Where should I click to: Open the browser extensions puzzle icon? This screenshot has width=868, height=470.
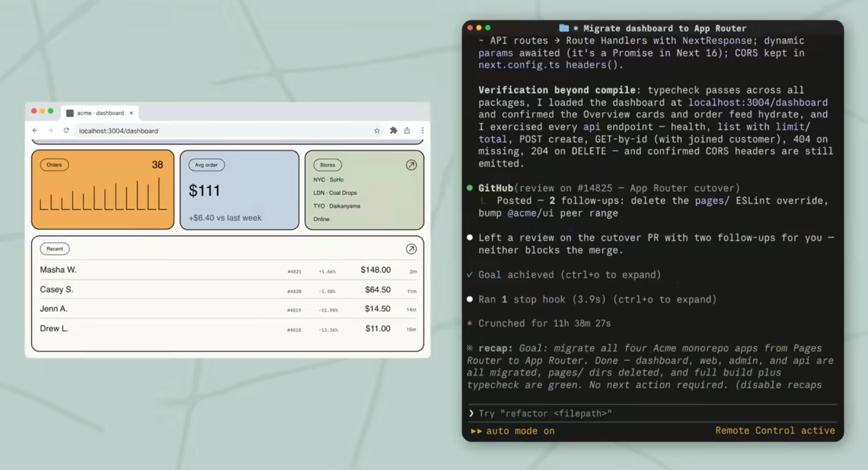point(394,130)
